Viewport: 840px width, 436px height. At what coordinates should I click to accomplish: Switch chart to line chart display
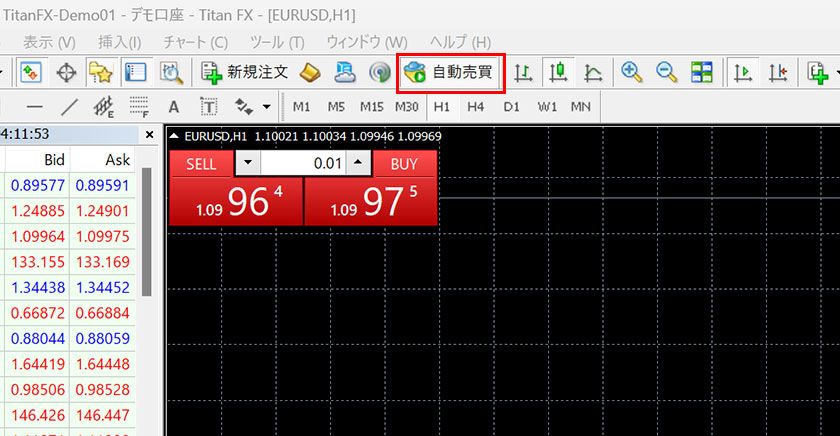(593, 72)
